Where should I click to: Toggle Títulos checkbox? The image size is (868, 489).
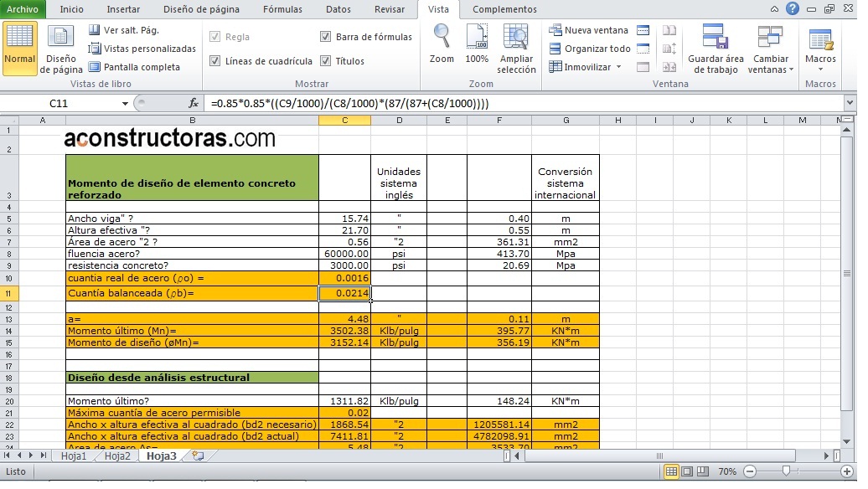[325, 61]
